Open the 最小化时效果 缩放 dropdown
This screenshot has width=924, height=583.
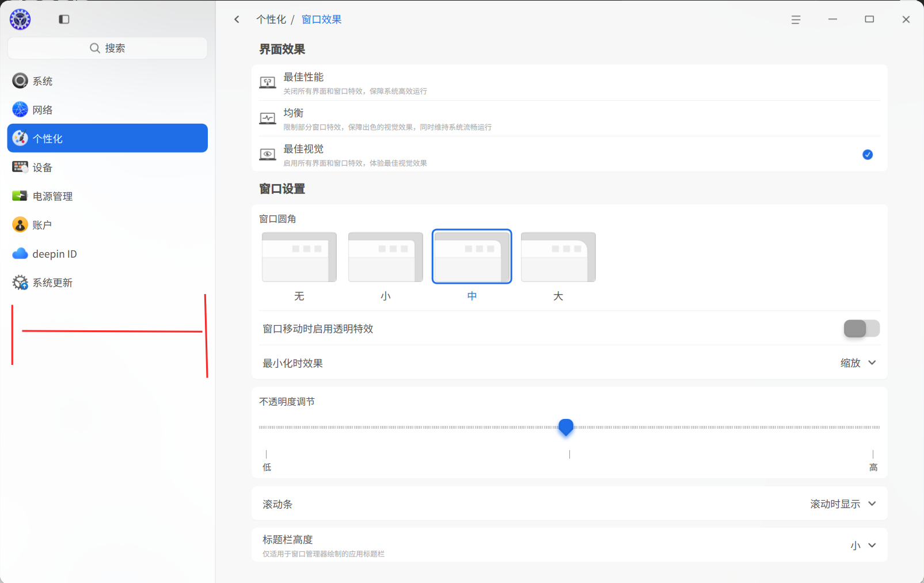pos(858,363)
